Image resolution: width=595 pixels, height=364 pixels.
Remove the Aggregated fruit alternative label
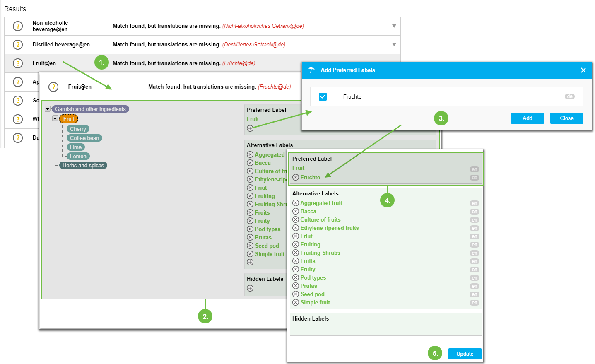[296, 203]
